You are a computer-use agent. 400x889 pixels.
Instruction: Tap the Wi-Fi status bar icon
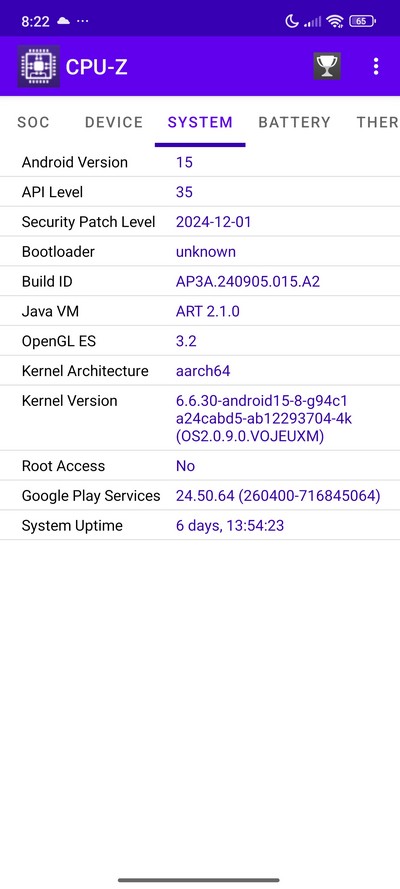pos(335,22)
